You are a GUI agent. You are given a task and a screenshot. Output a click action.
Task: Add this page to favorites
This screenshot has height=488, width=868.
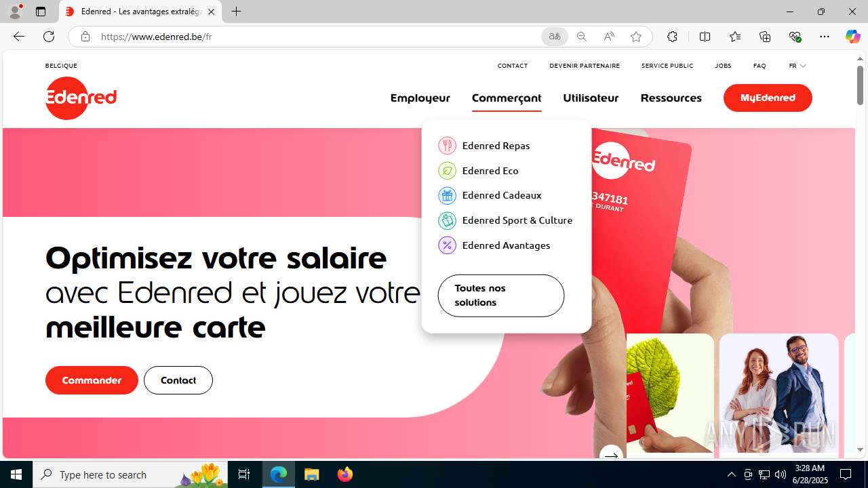635,37
